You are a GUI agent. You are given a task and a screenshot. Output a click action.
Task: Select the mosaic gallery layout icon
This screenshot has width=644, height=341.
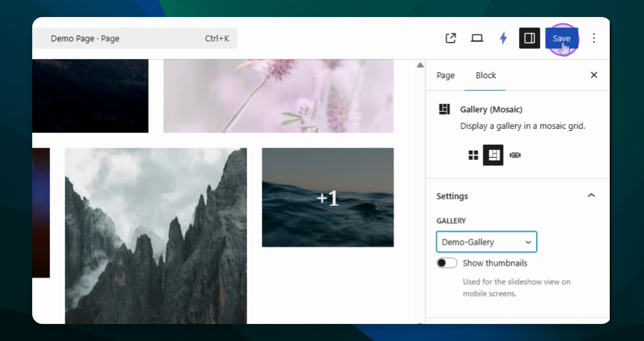pos(493,155)
